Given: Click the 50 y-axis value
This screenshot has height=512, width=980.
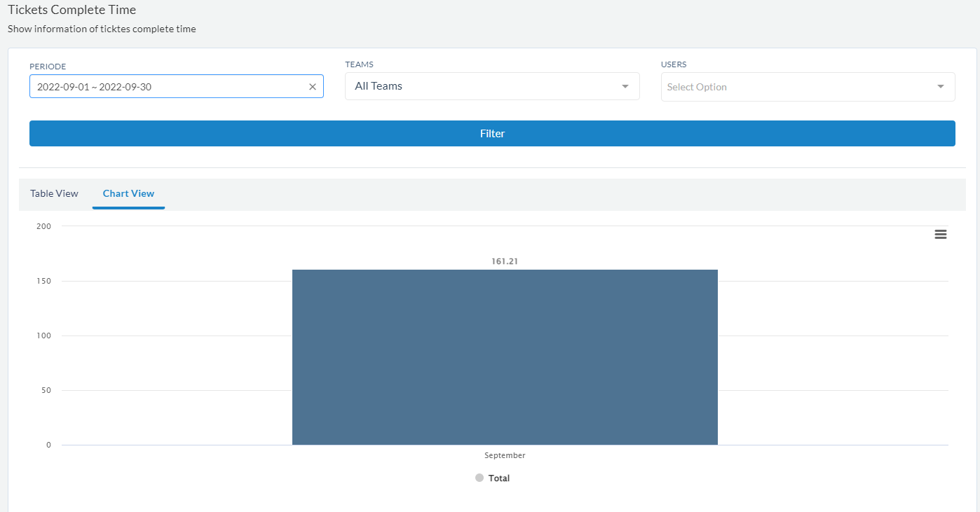Looking at the screenshot, I should coord(46,390).
